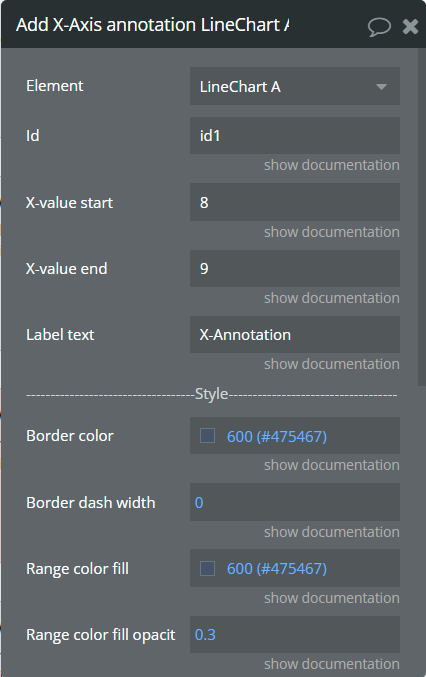
Task: Expand the Element dropdown arrow
Action: point(381,87)
